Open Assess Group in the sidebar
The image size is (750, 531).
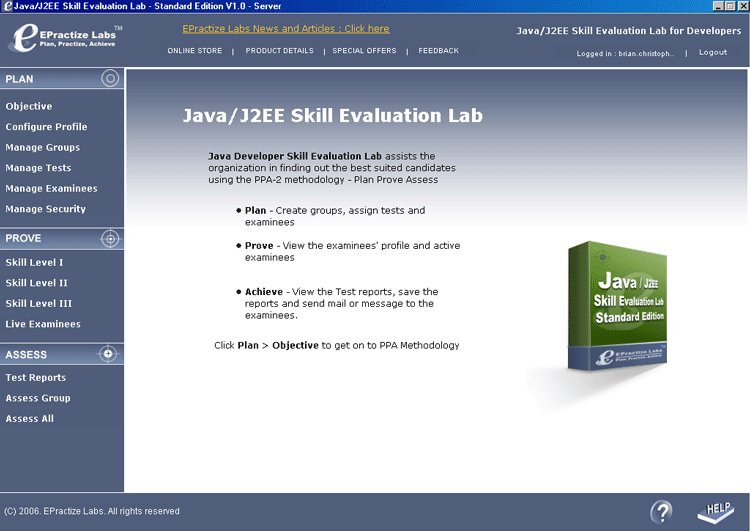(x=38, y=398)
